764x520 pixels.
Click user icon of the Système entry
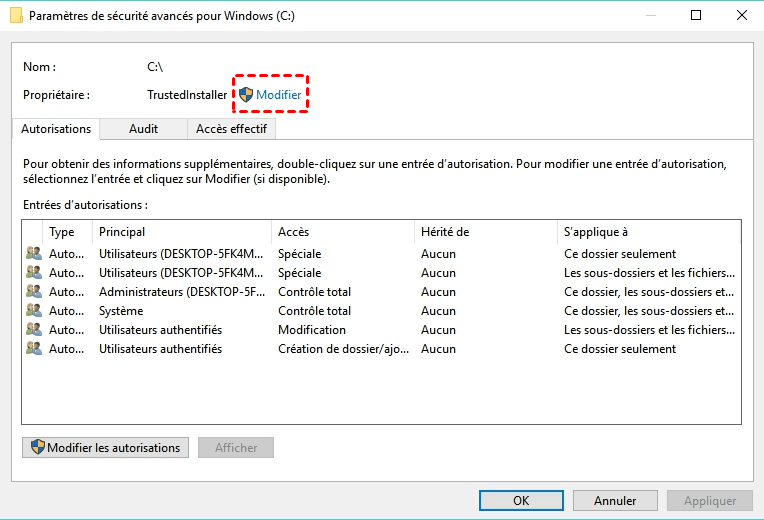(x=34, y=310)
